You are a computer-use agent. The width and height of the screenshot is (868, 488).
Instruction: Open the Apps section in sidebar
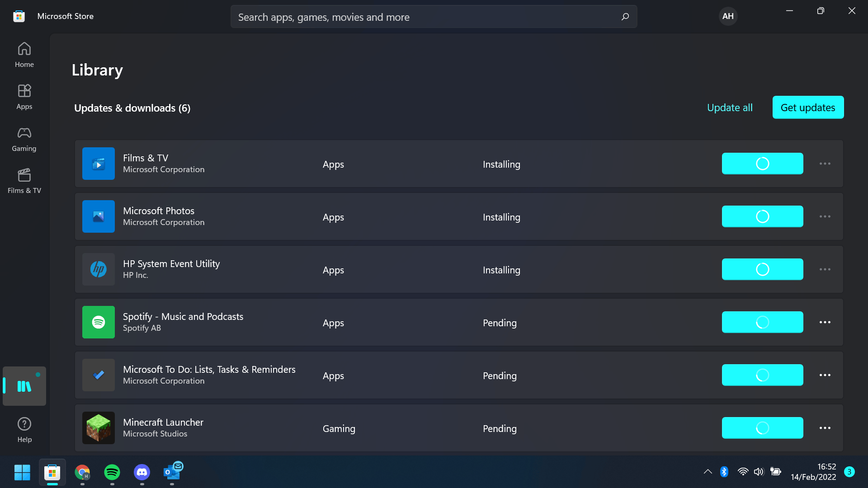24,97
